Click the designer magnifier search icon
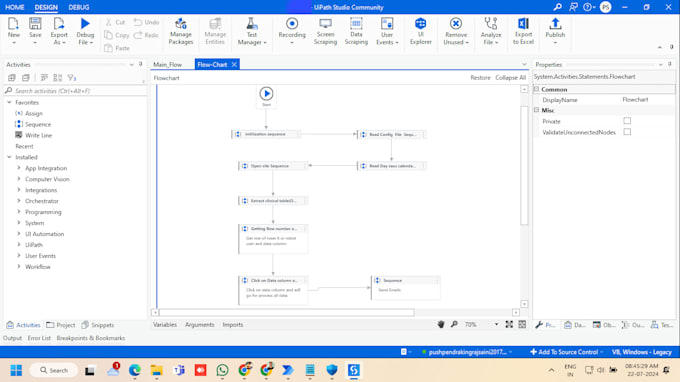 [454, 324]
